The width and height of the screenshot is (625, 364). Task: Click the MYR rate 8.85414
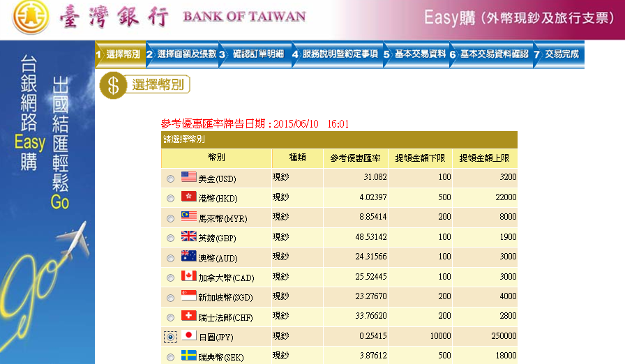click(x=373, y=217)
